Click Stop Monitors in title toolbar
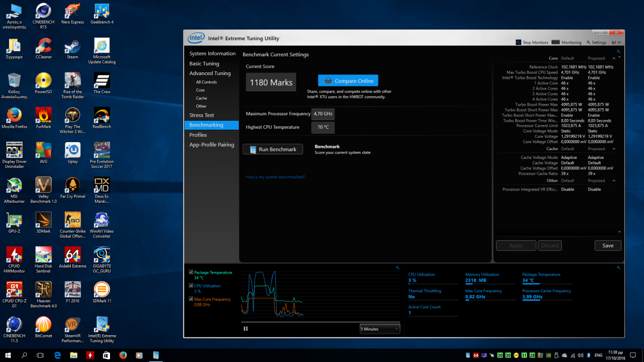 click(x=531, y=42)
